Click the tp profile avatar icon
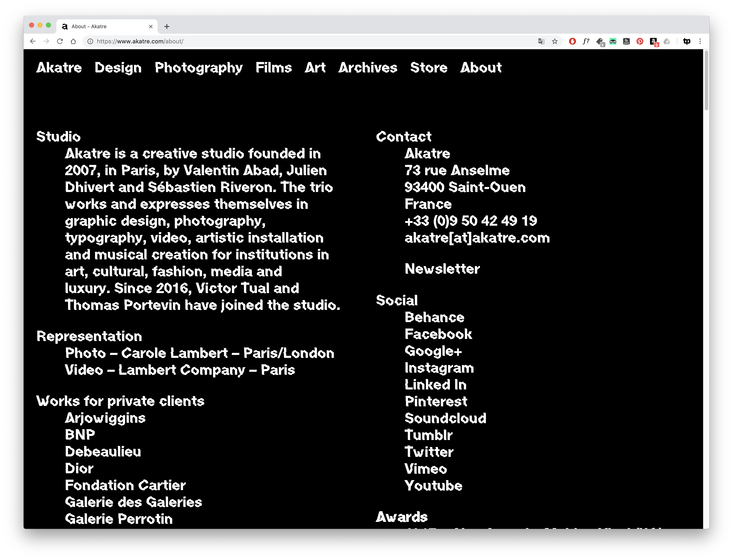The height and width of the screenshot is (560, 733). pos(687,41)
